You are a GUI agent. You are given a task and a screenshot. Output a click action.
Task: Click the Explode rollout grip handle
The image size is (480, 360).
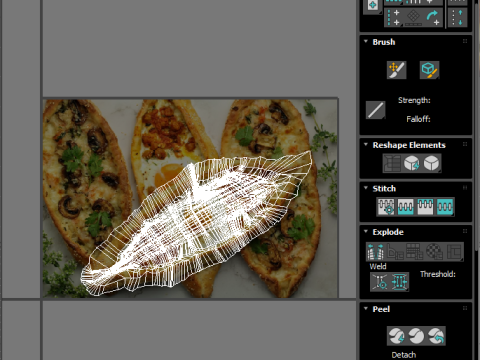(x=465, y=231)
